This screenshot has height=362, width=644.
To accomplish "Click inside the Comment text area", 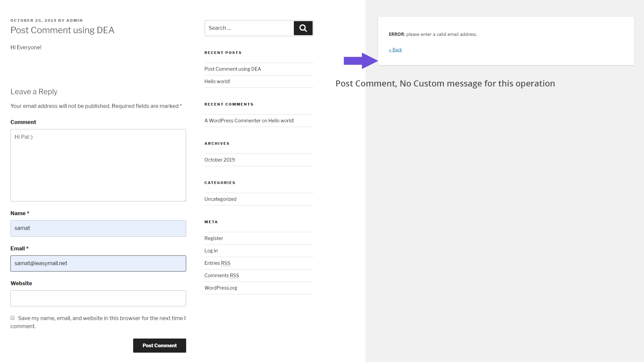I will pos(98,165).
